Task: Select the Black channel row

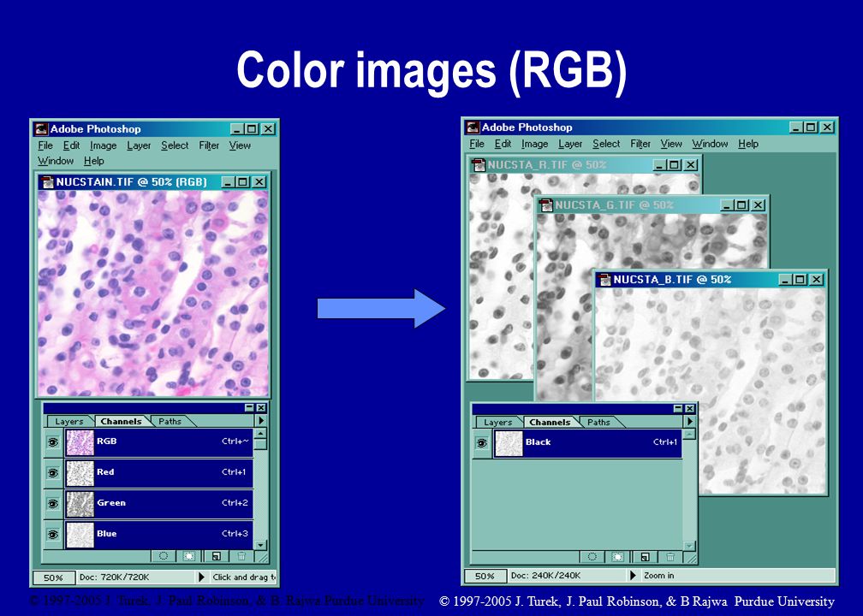Action: (x=588, y=443)
